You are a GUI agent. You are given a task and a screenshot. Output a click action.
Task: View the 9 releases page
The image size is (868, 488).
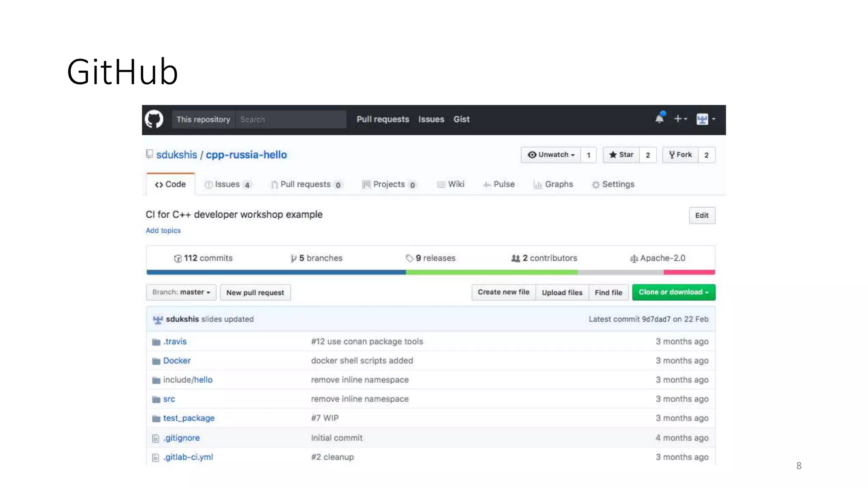click(x=430, y=258)
